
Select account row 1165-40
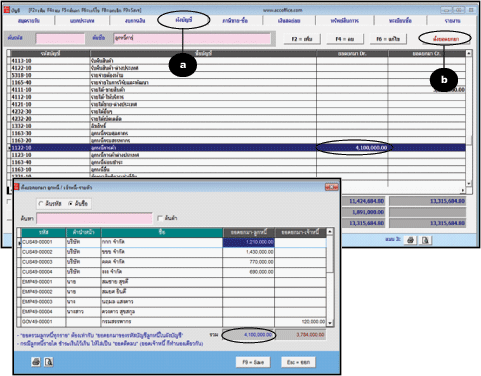coord(238,82)
